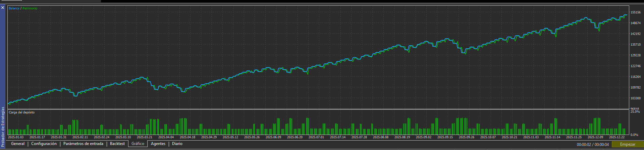Click the 2025.01.03 date label
The width and height of the screenshot is (644, 150).
point(16,137)
